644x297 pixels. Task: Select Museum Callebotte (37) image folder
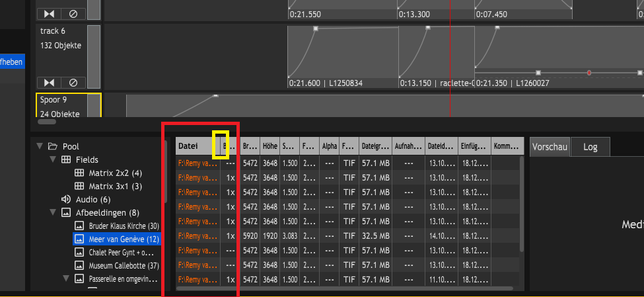point(116,265)
